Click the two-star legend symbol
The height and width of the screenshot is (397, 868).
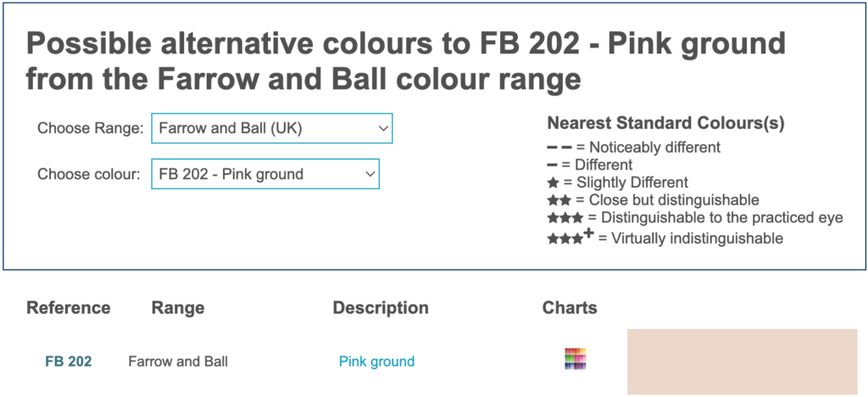tap(558, 200)
